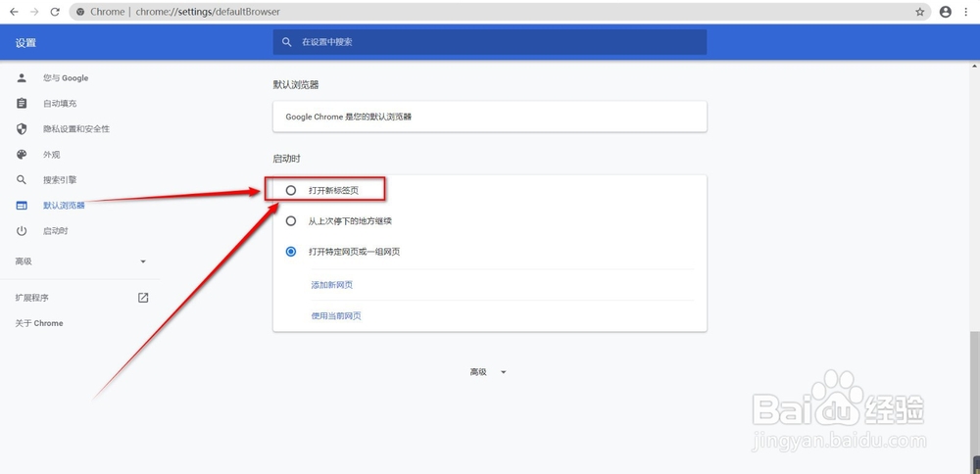The height and width of the screenshot is (474, 980).
Task: Click the scrollbar up arrow at the top right
Action: (974, 65)
